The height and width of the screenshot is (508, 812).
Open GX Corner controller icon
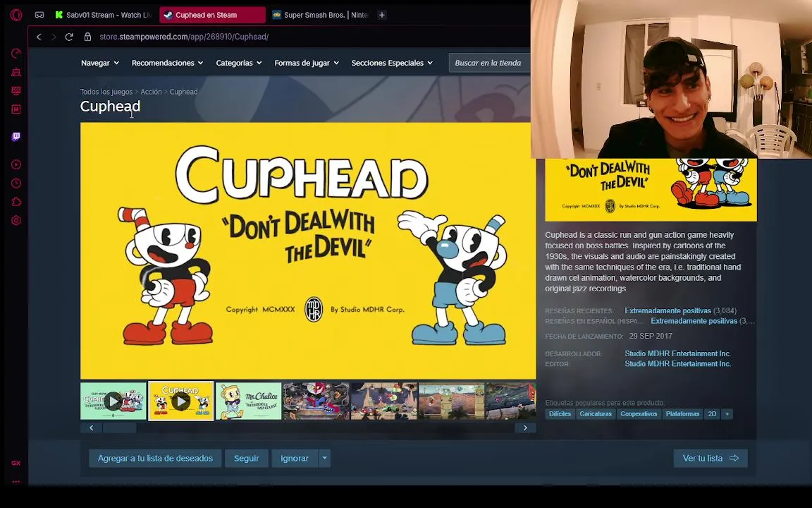click(39, 15)
